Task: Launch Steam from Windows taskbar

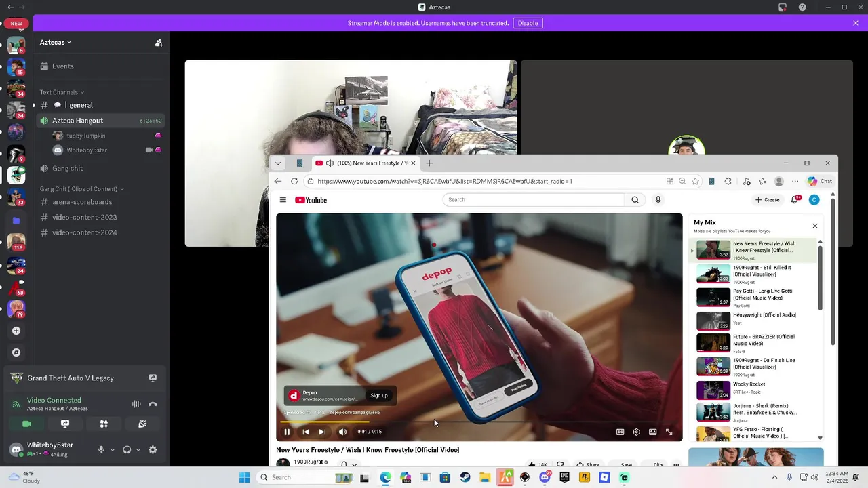Action: 465,477
